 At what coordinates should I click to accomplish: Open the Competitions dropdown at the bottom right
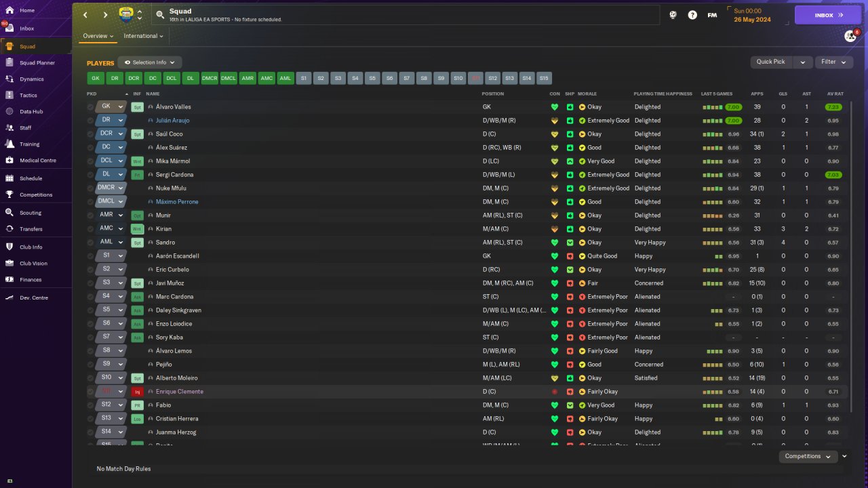pyautogui.click(x=808, y=456)
